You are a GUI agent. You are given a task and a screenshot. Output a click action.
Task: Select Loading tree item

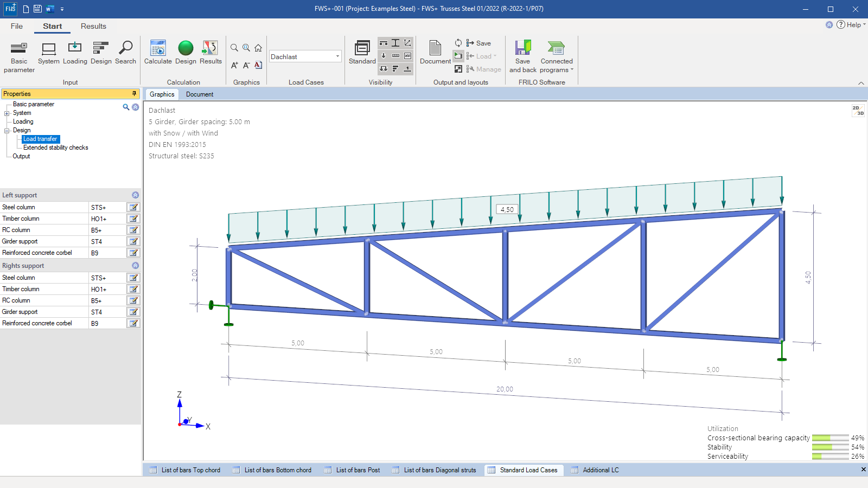[23, 121]
